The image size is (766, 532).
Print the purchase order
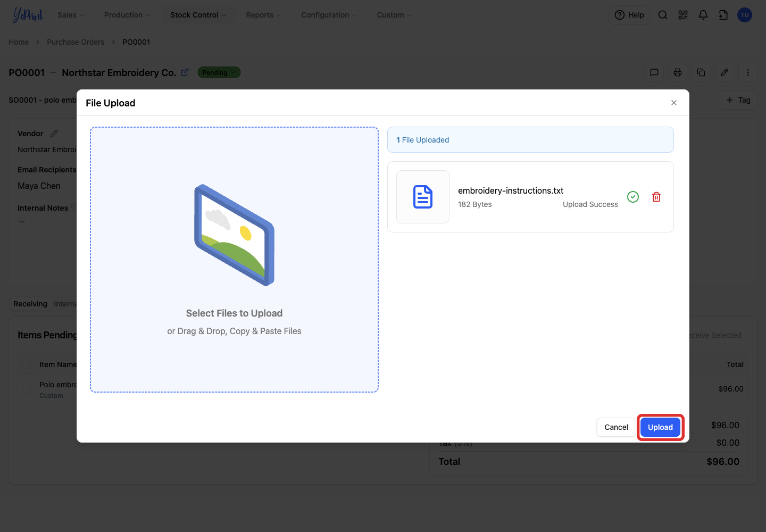678,72
